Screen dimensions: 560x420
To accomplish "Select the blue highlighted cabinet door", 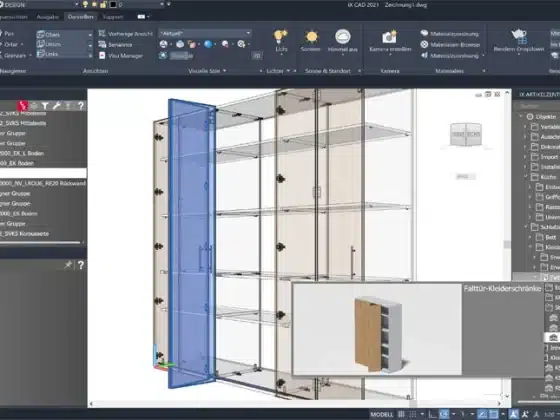I will pyautogui.click(x=191, y=243).
